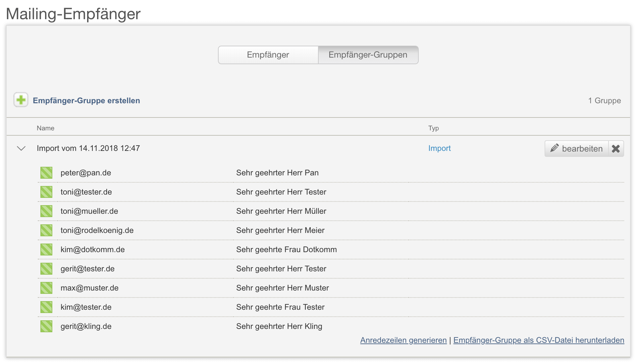Click Anredezeilen generieren link
The height and width of the screenshot is (364, 638).
(403, 340)
